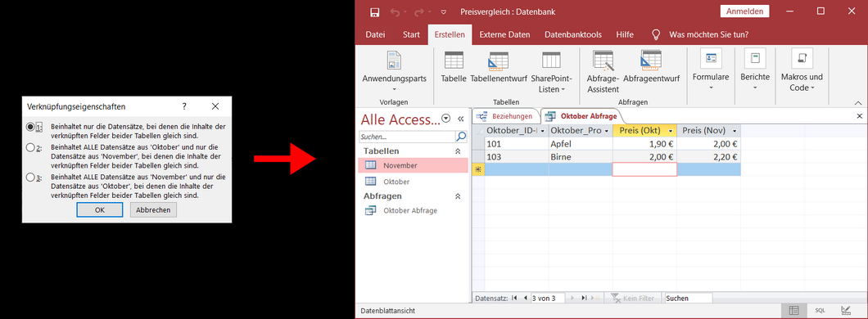The height and width of the screenshot is (319, 868).
Task: Select the new-record row selector with asterisk
Action: pos(478,170)
